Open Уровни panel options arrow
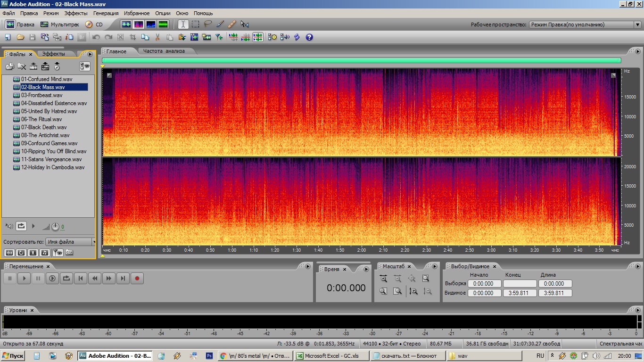Image resolution: width=644 pixels, height=362 pixels. pyautogui.click(x=637, y=310)
